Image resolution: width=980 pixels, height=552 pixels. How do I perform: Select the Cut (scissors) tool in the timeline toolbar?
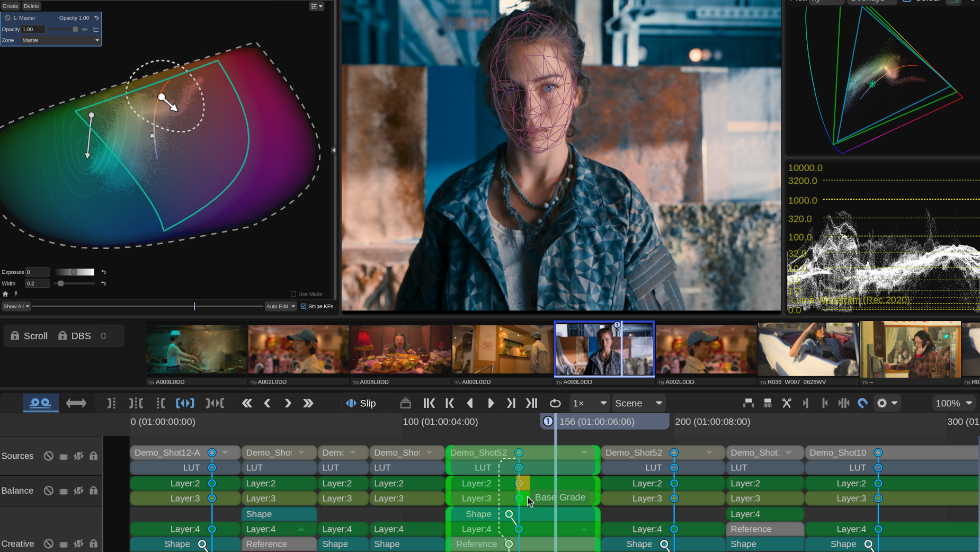click(x=787, y=403)
